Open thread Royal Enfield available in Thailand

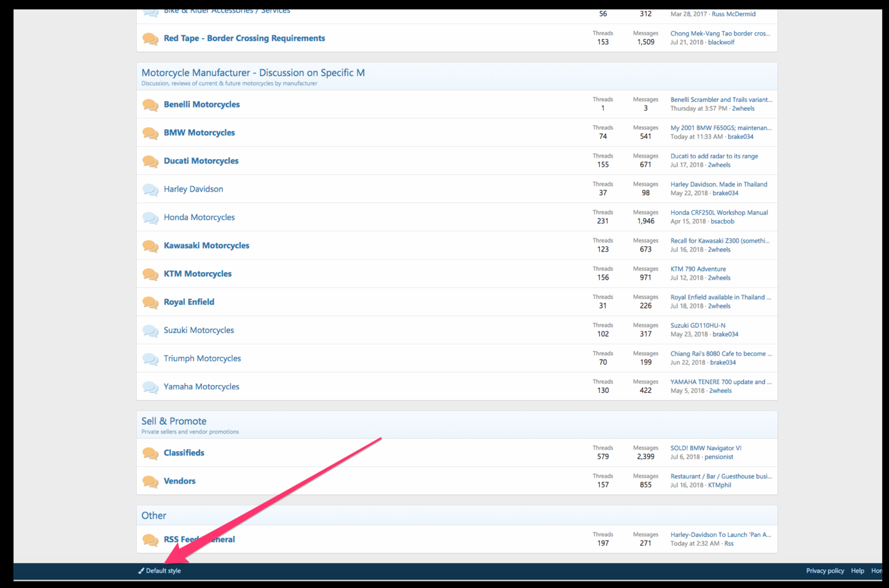721,297
